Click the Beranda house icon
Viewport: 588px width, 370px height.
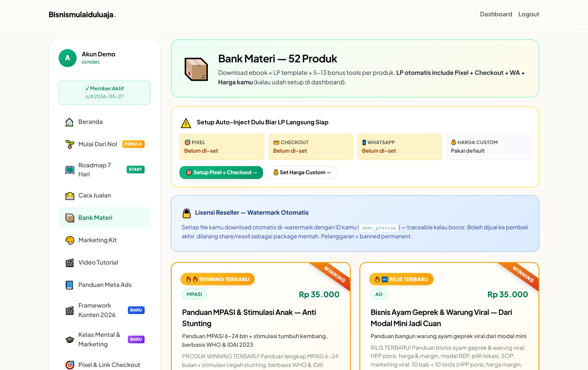[70, 122]
